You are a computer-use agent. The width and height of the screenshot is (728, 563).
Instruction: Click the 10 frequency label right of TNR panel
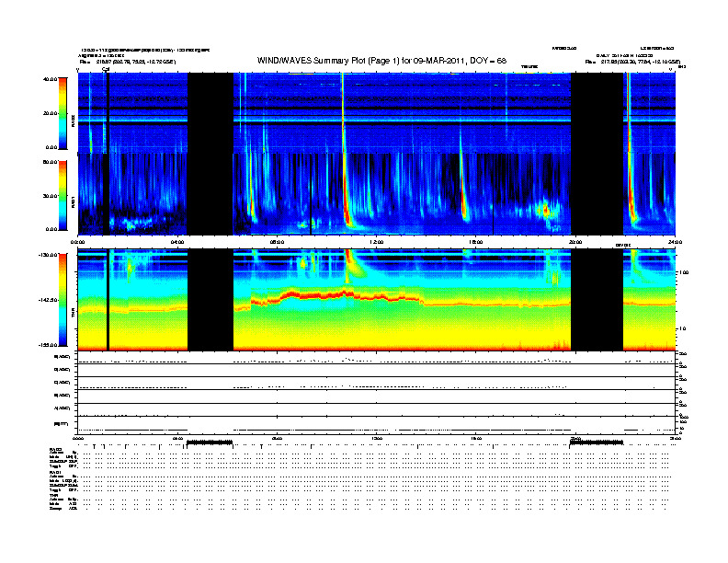coord(683,329)
